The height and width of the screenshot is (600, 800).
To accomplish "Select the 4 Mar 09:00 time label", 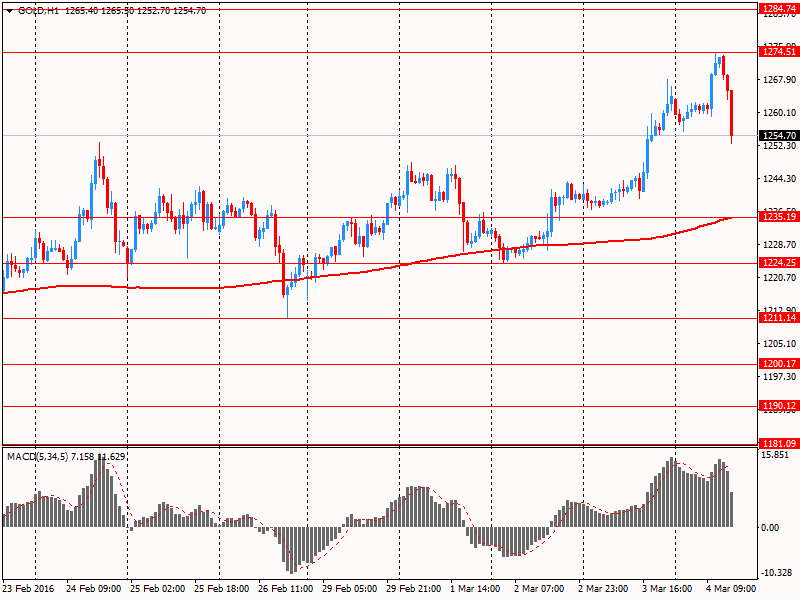I will point(730,589).
